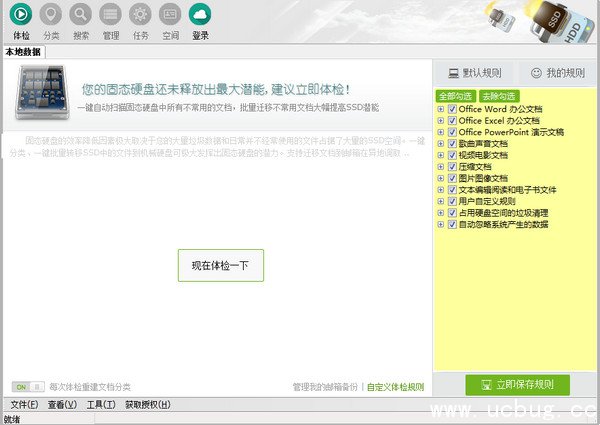Toggle the ON switch for 每次体检重建文档分类
The height and width of the screenshot is (425, 600).
click(28, 386)
